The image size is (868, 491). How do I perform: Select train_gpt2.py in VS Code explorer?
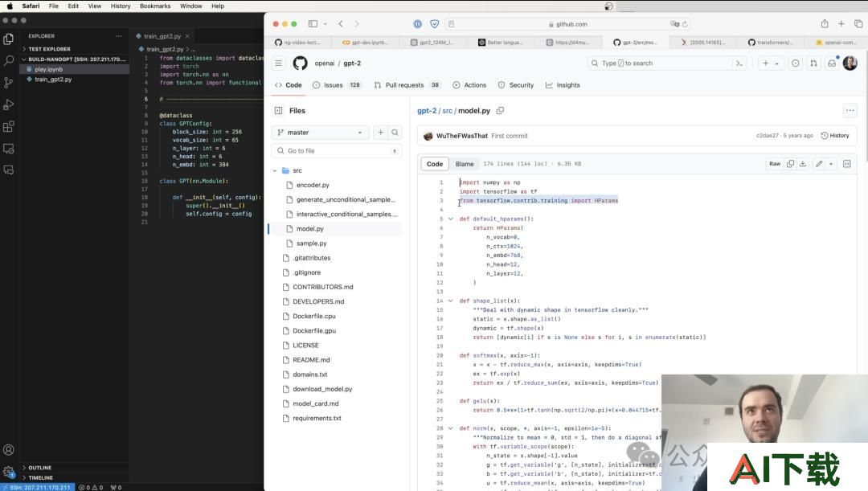tap(53, 80)
